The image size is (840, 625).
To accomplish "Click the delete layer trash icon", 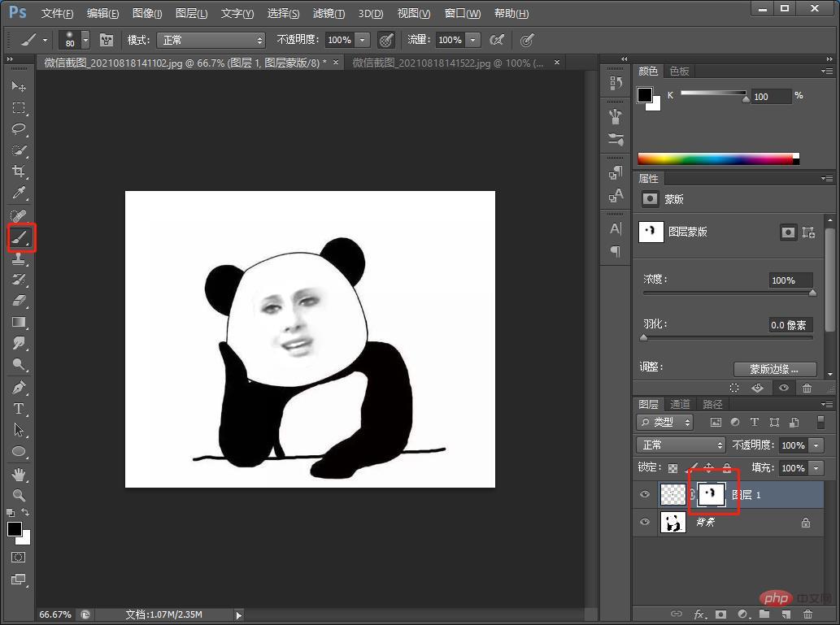I will coord(807,614).
